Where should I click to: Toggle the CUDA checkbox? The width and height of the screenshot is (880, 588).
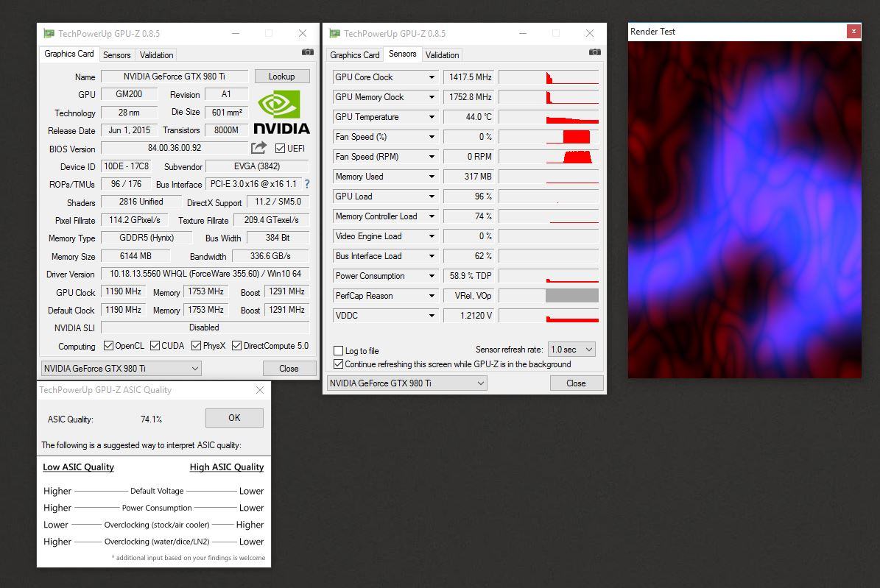point(155,346)
